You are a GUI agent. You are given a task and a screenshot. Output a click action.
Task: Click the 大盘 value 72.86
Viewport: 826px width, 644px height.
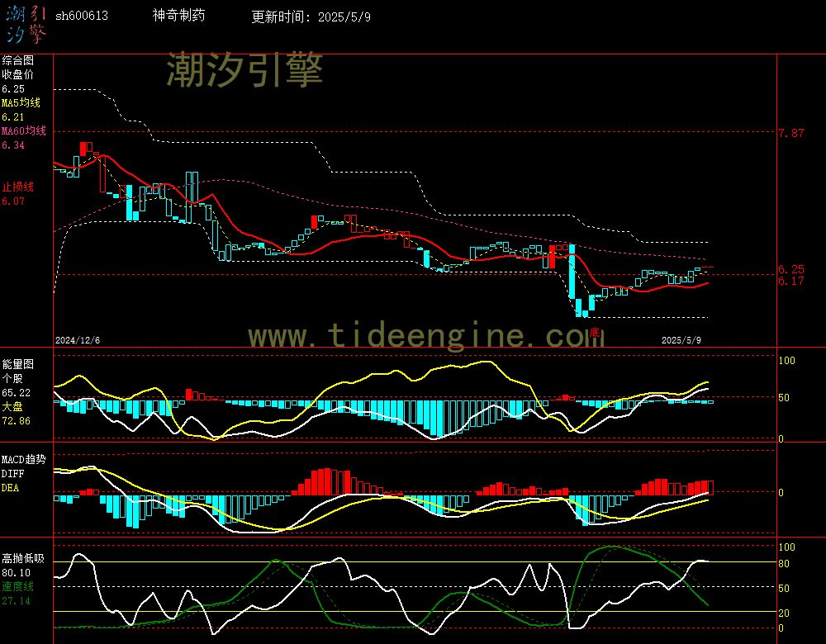pyautogui.click(x=16, y=421)
